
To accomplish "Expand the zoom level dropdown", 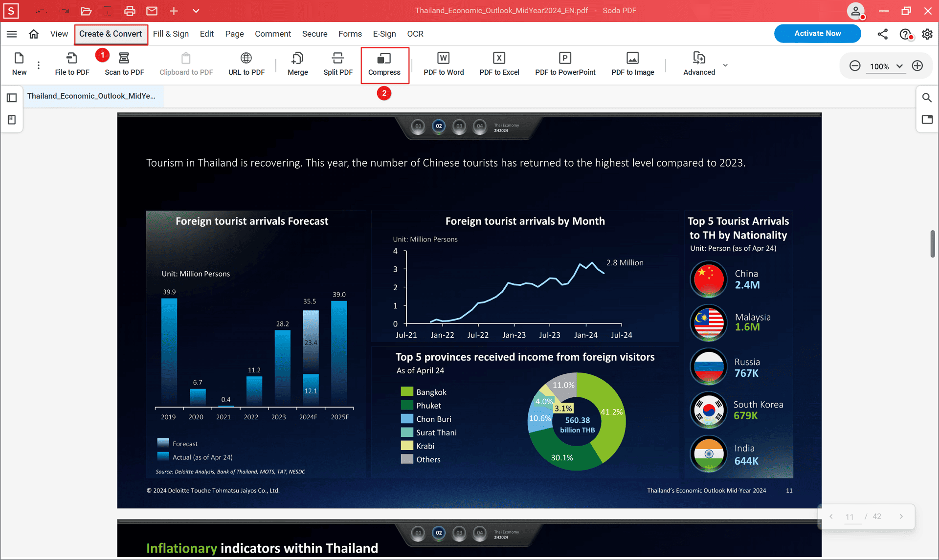I will [899, 66].
